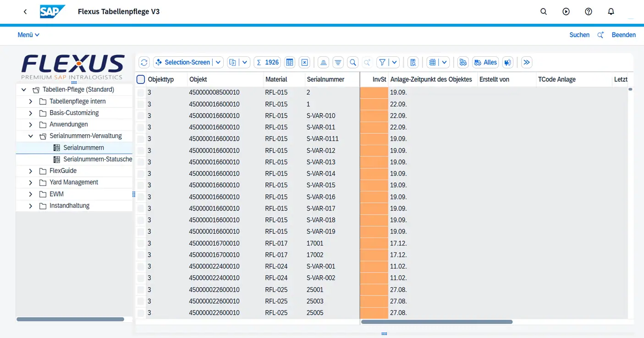
Task: Click the Beenden link
Action: coord(623,35)
